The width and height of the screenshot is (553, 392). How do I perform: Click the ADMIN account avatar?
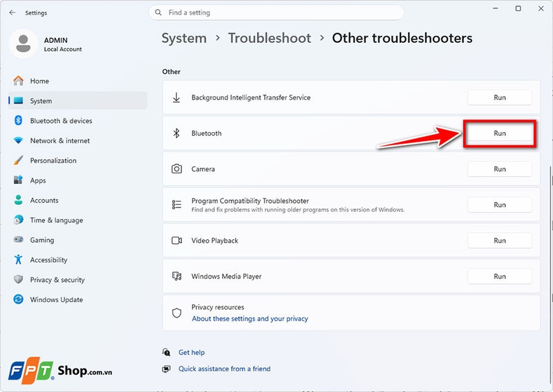click(x=24, y=44)
